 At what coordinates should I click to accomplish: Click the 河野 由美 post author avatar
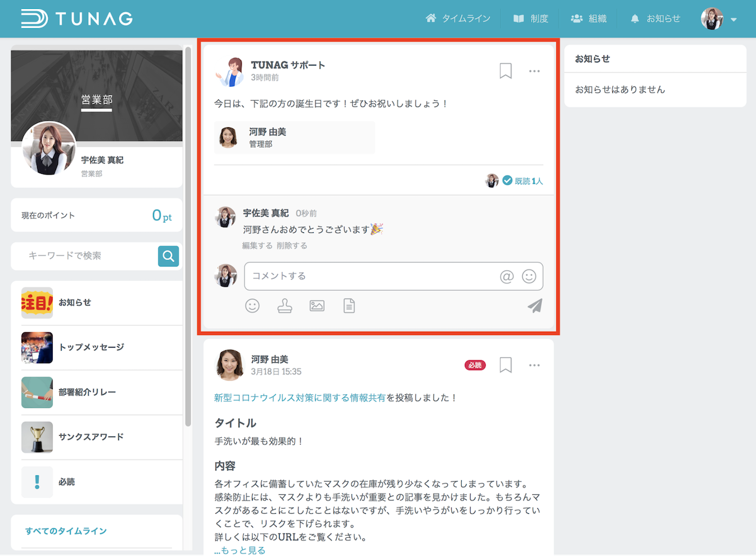click(x=229, y=365)
